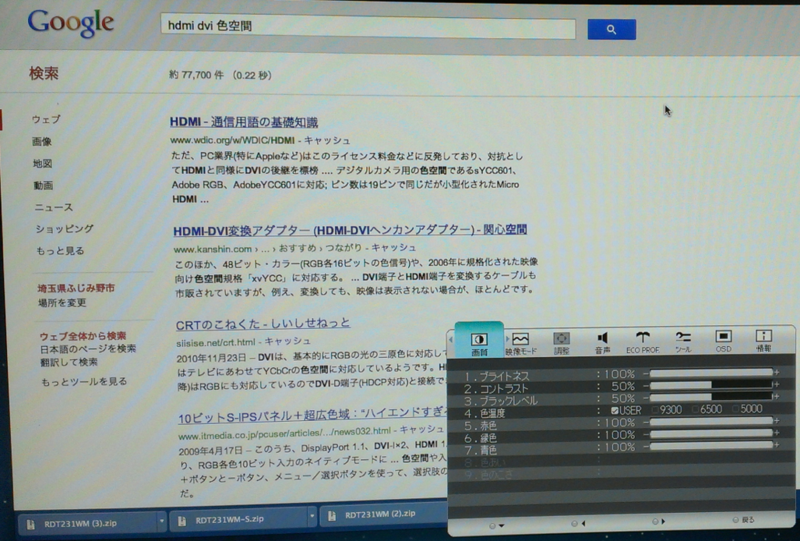Viewport: 800px width, 541px height.
Task: Select ニュース in the search sidebar
Action: [54, 207]
